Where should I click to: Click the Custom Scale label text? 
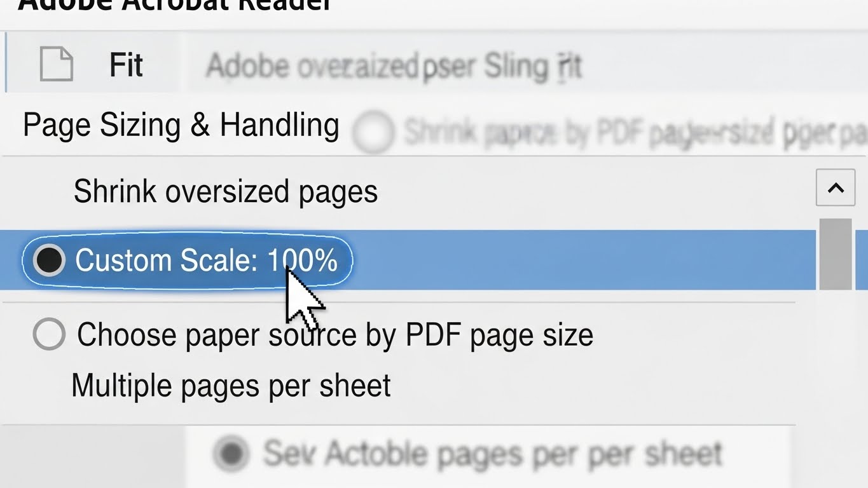pyautogui.click(x=167, y=261)
